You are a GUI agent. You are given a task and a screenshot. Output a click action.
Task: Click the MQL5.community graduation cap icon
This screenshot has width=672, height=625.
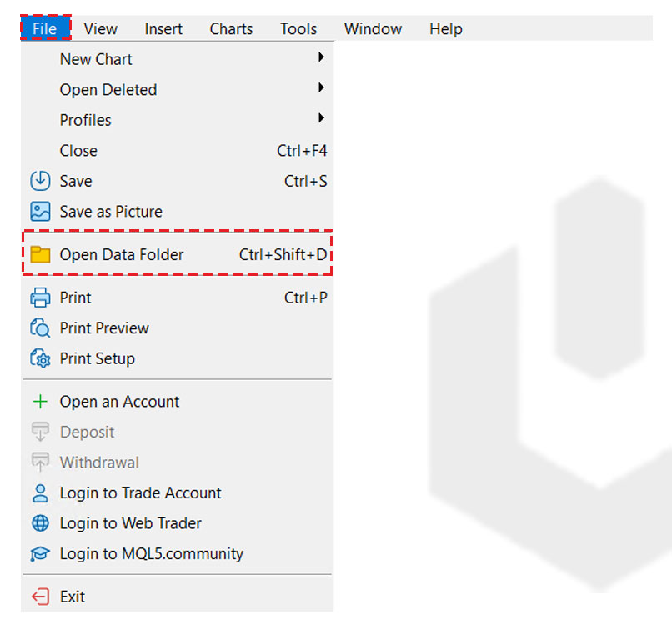click(40, 553)
